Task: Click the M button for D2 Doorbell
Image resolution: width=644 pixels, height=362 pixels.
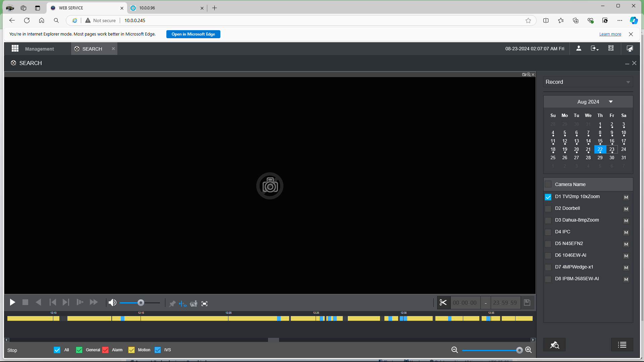Action: click(x=626, y=209)
